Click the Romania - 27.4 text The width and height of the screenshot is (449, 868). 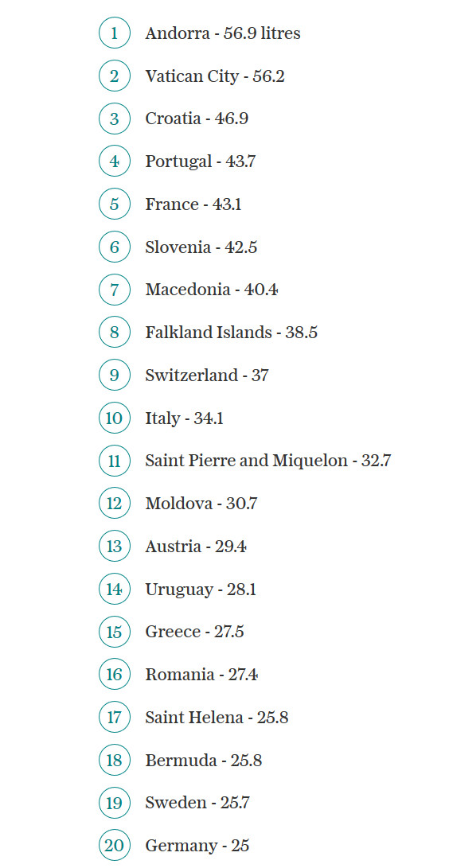coord(201,675)
